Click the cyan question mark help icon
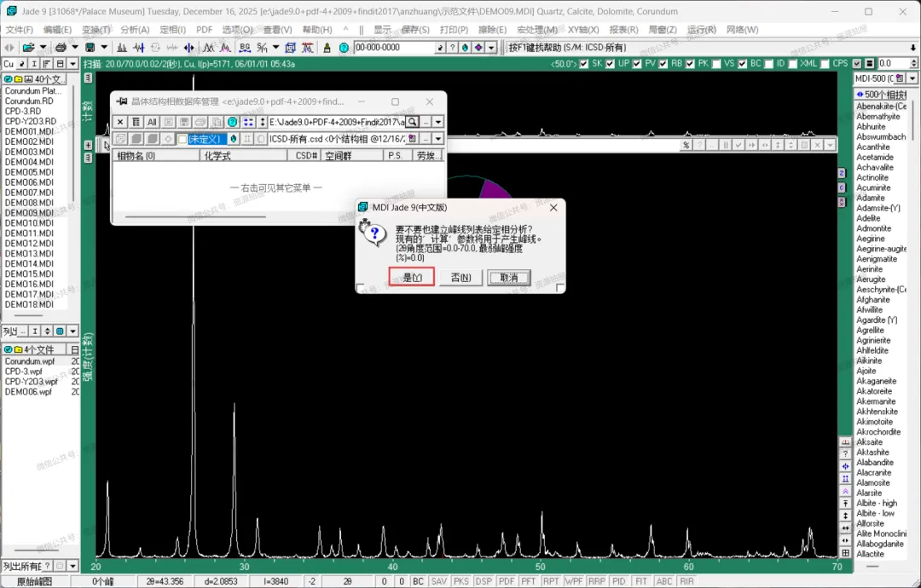This screenshot has width=921, height=588. [x=344, y=48]
